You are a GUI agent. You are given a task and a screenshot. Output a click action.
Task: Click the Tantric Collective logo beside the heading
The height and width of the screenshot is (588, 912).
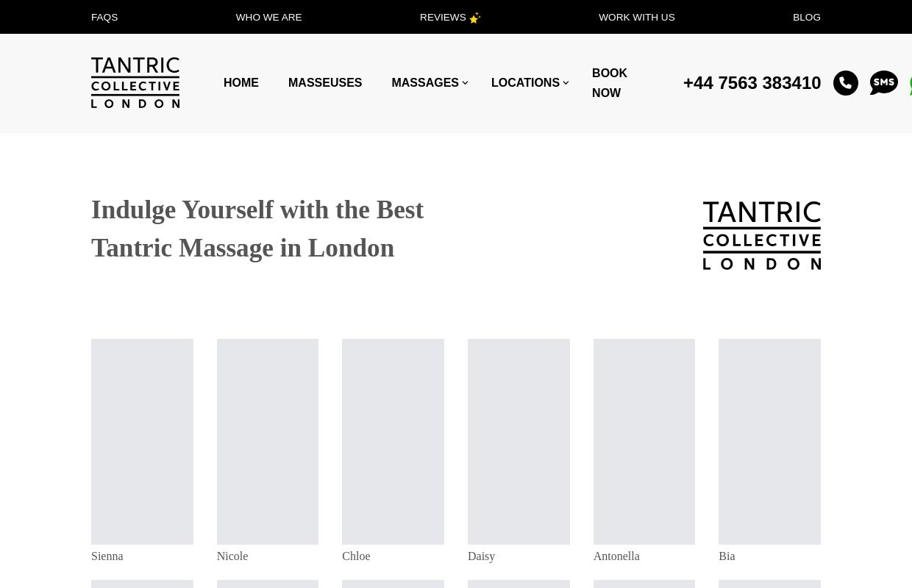[x=761, y=235]
